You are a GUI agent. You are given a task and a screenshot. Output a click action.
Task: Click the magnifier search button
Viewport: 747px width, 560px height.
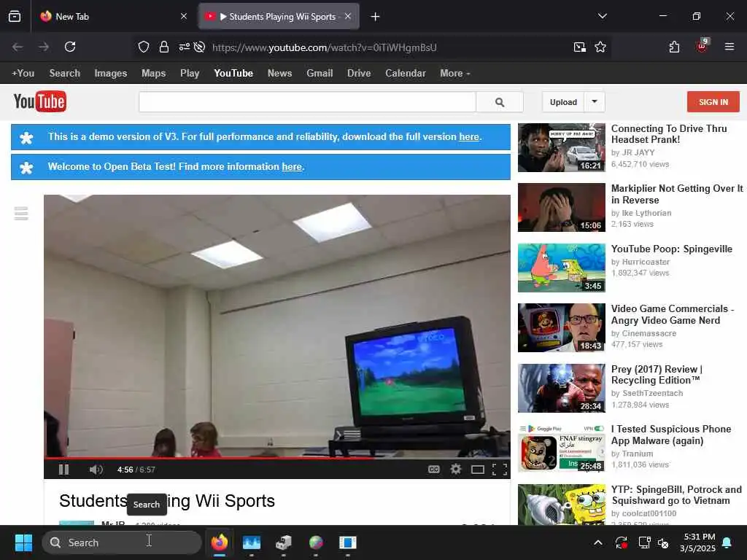pyautogui.click(x=500, y=102)
